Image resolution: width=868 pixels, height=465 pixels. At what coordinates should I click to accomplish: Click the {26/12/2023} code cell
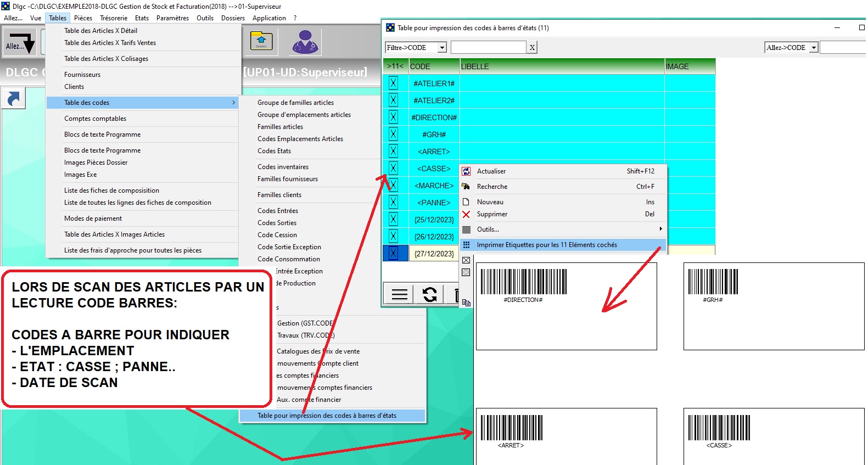(434, 237)
